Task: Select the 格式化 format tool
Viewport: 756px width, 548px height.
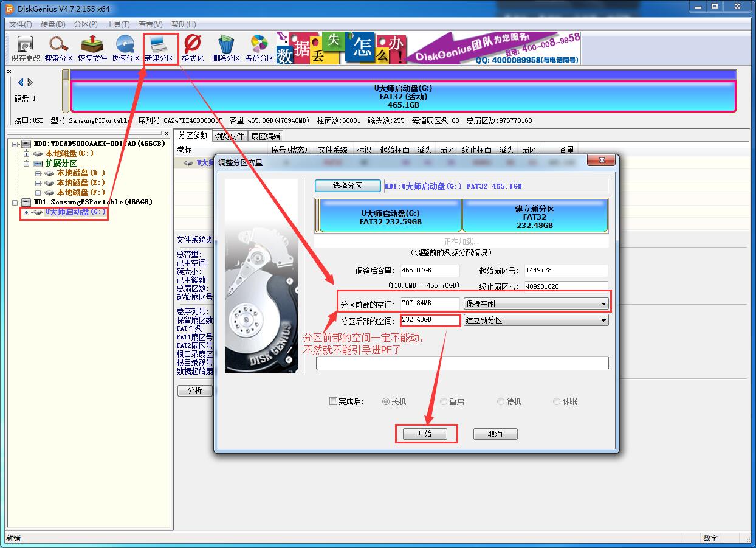Action: click(x=193, y=49)
